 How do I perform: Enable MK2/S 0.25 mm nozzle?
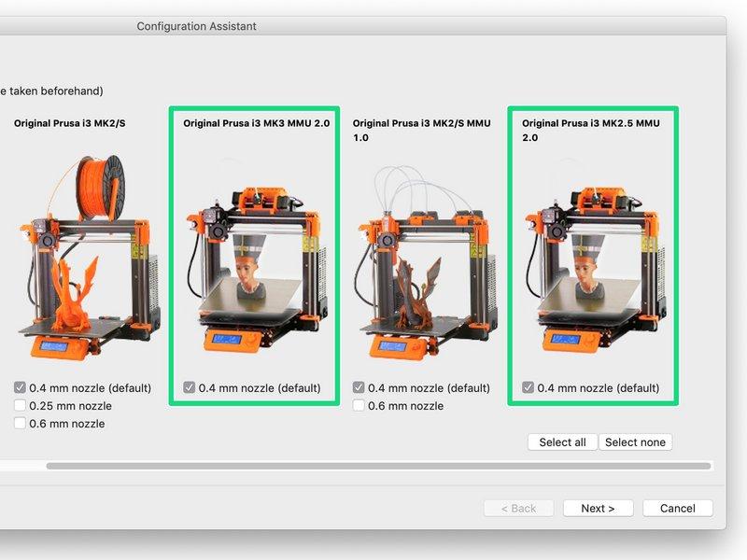(x=20, y=405)
